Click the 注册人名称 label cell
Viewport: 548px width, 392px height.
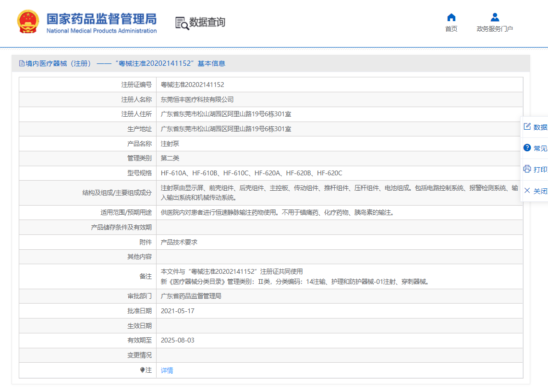click(87, 99)
